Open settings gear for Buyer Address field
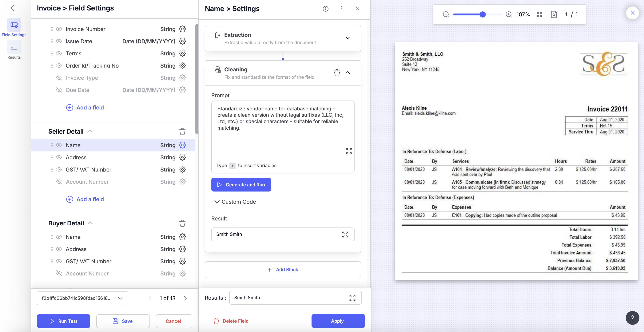 pos(182,249)
